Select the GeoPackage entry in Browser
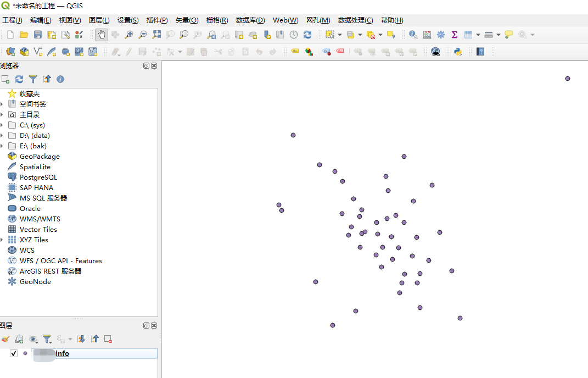This screenshot has width=588, height=378. click(40, 157)
